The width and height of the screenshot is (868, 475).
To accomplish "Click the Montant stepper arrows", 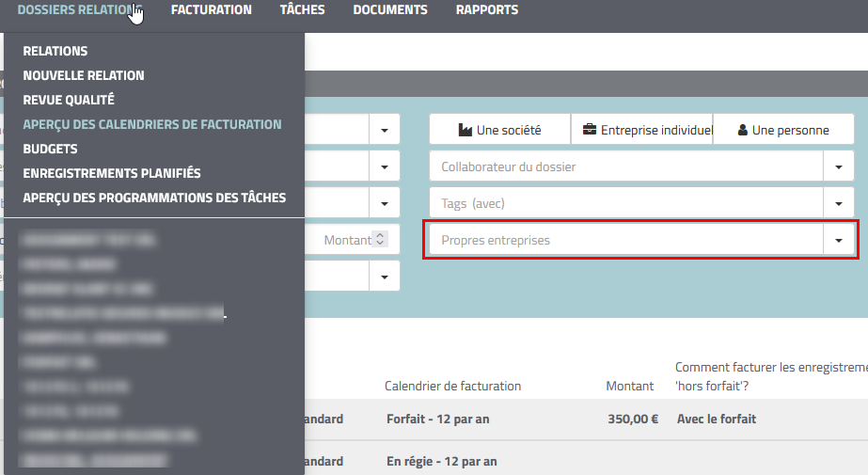I will (380, 239).
